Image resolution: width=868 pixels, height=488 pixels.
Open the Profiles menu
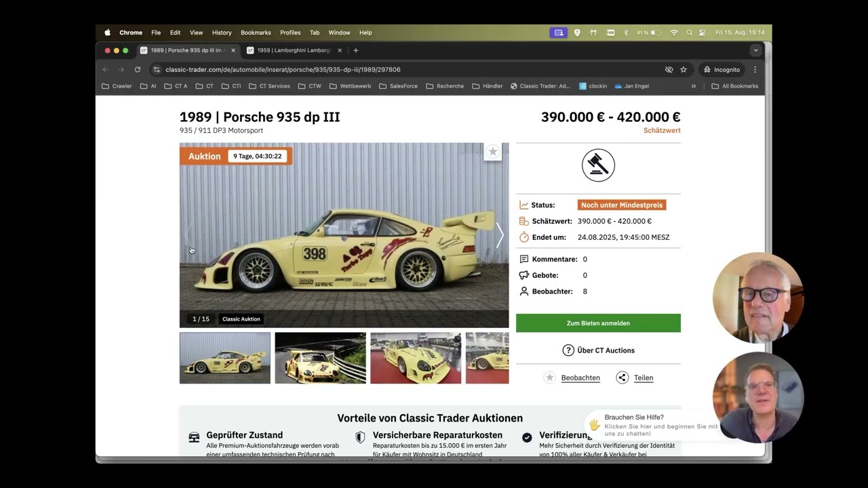pos(290,33)
